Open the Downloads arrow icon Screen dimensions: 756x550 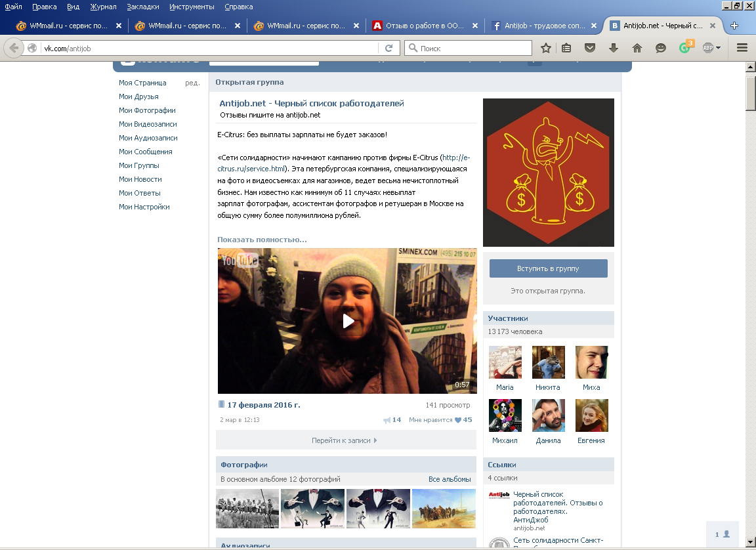(x=614, y=48)
